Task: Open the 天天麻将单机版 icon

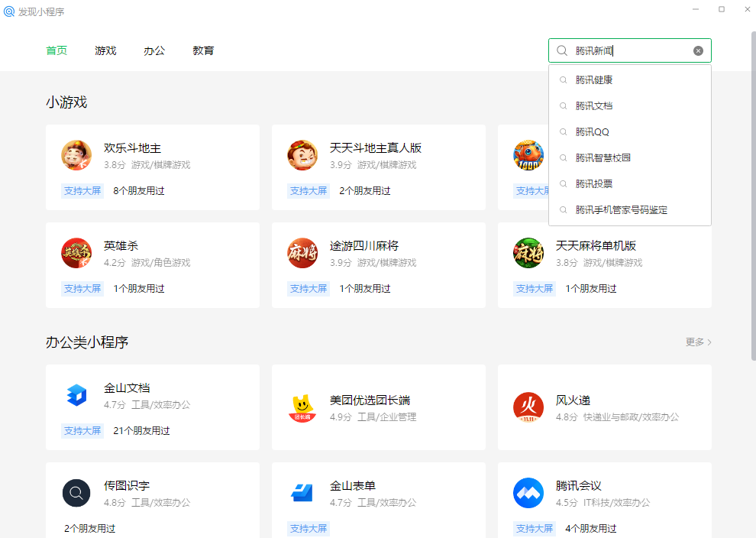Action: 528,253
